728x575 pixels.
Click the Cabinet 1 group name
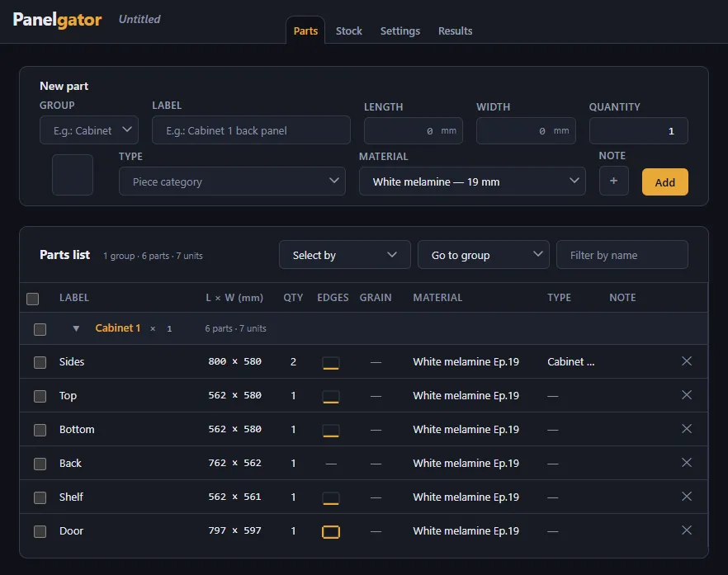[117, 328]
